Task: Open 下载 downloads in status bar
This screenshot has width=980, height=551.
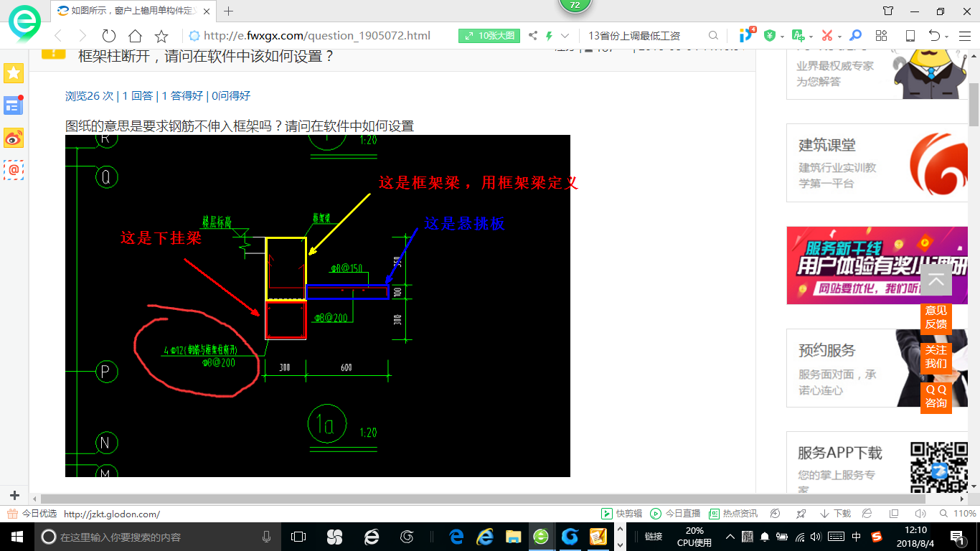Action: (836, 514)
